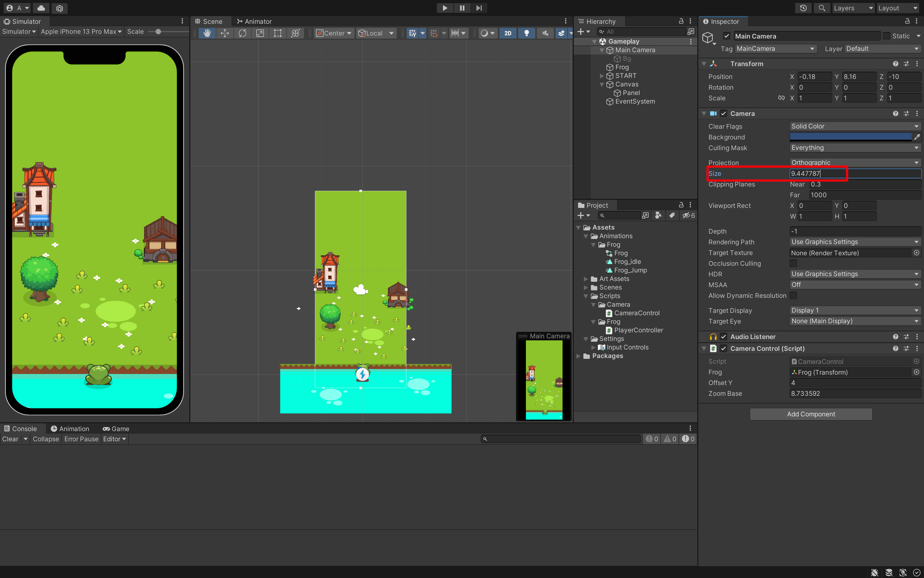Open the Background color swatch
This screenshot has width=924, height=578.
pos(850,137)
